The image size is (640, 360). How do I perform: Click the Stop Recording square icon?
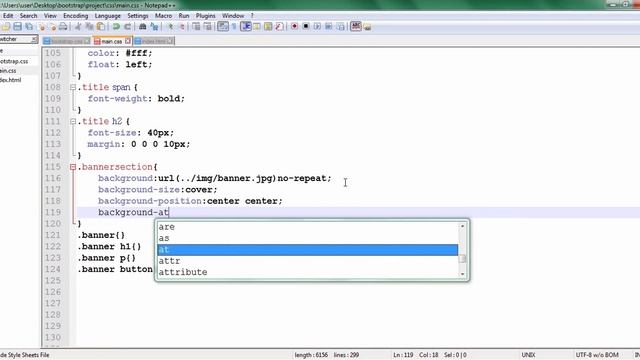[x=306, y=27]
